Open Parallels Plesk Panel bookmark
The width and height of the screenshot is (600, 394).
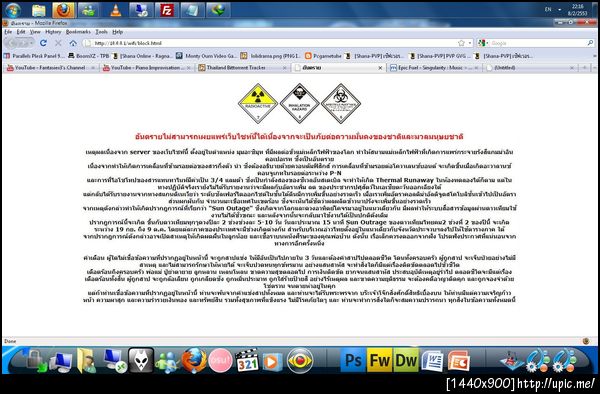pyautogui.click(x=34, y=56)
